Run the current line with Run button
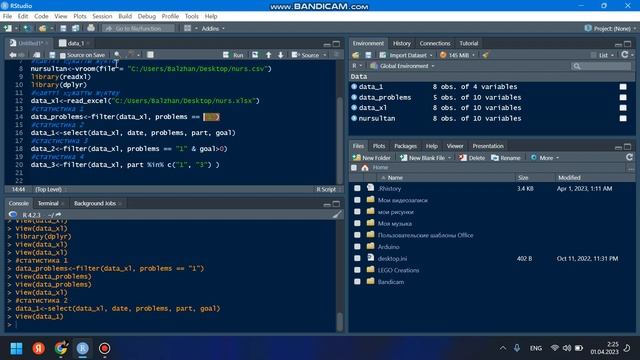The image size is (640, 360). coord(233,55)
